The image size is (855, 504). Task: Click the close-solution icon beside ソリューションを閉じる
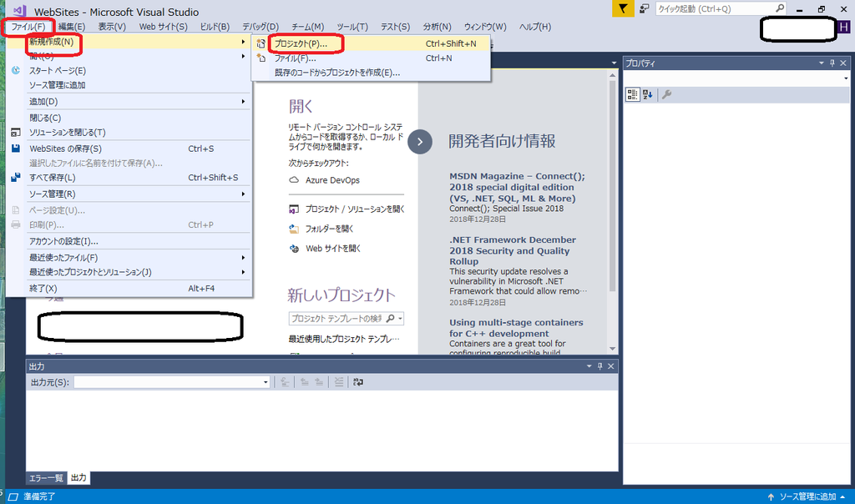coord(16,133)
